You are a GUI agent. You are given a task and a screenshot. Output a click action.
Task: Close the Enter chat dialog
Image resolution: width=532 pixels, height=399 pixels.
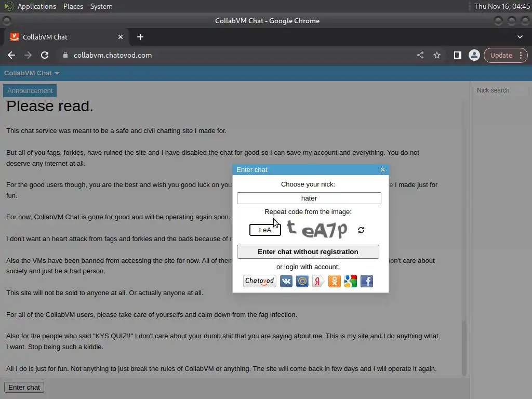click(x=383, y=170)
